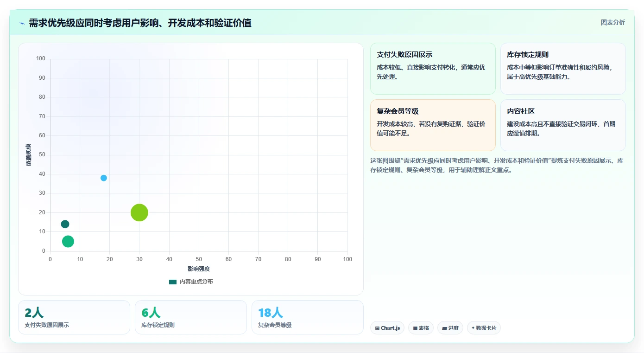Viewport: 644px width, 353px height.
Task: Click the 6人 库存锁定规则 stat card
Action: (x=191, y=317)
